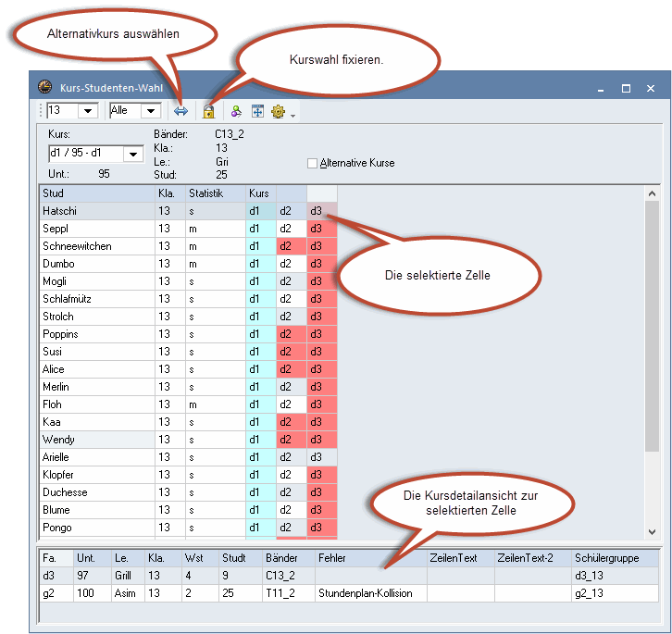Click the 'C13_2' Bänder cell in detail table
Viewport: 672px width, 634px height.
tap(289, 576)
